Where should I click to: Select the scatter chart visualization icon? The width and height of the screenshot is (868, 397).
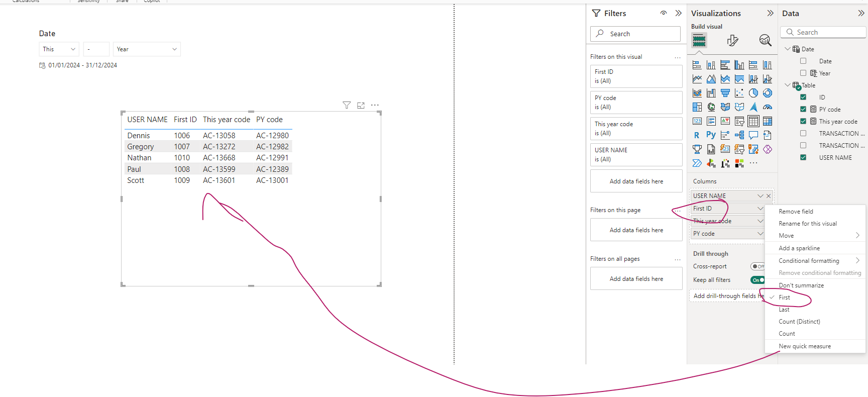tap(739, 93)
